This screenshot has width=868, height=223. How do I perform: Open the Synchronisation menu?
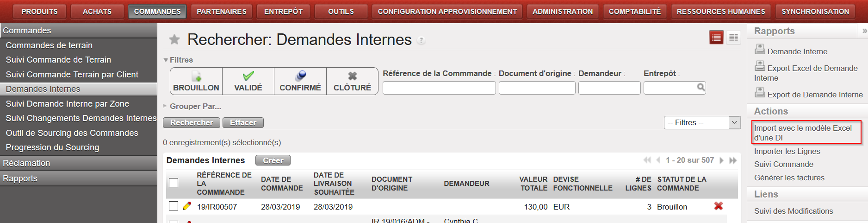click(x=815, y=11)
